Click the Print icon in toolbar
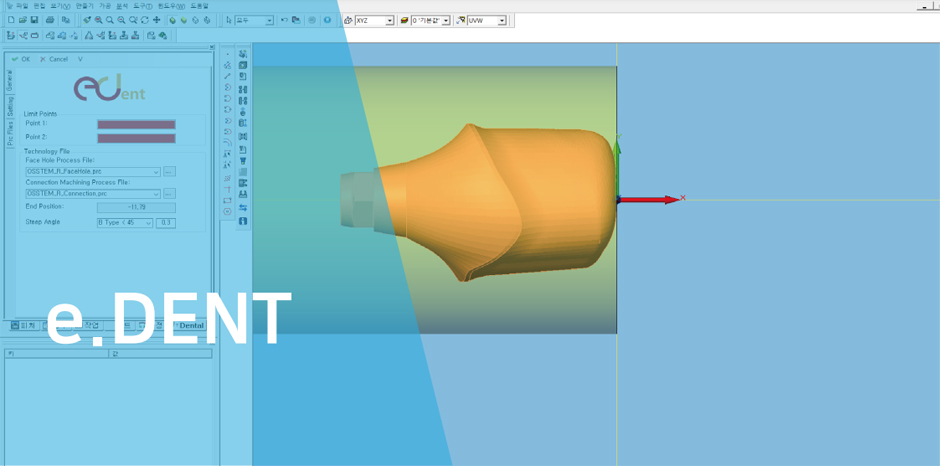The width and height of the screenshot is (940, 466). (x=50, y=20)
